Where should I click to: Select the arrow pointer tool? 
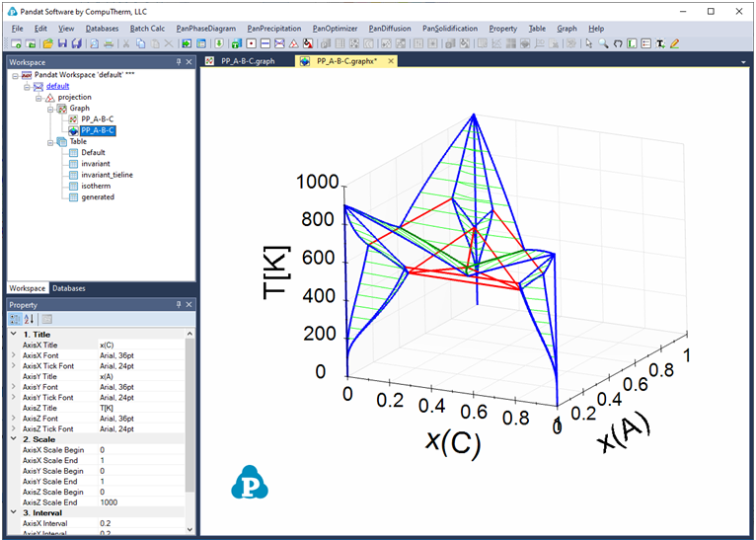pyautogui.click(x=589, y=44)
